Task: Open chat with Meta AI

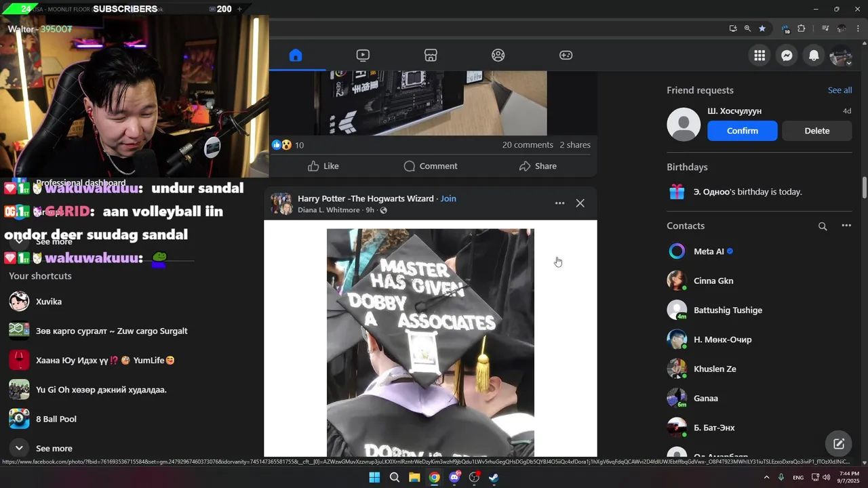Action: click(759, 251)
